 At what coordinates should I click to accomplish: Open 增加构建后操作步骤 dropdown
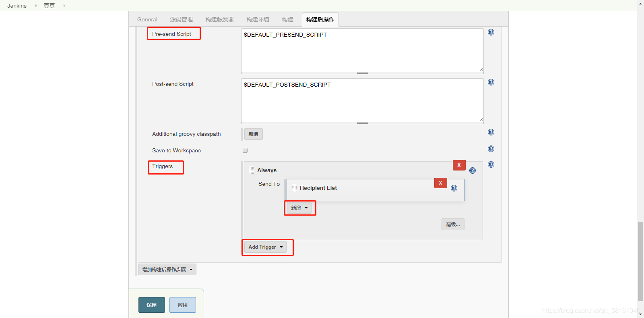167,270
